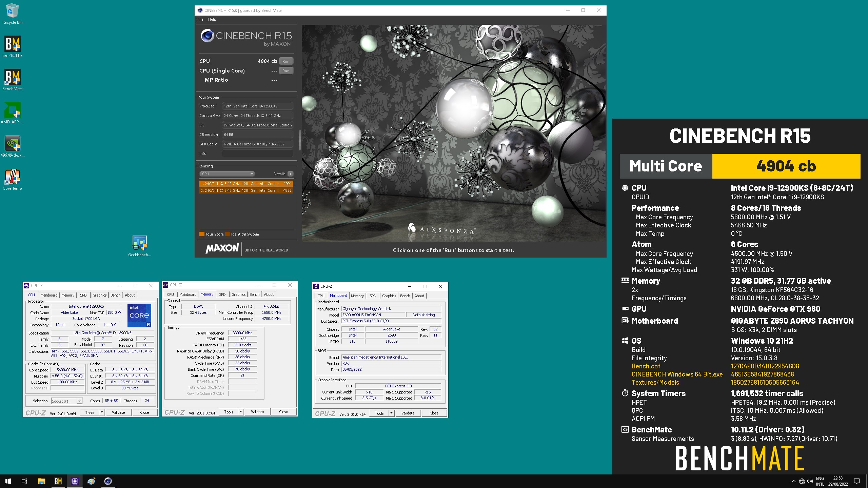Click Validate in CPU-Z Memory window
868x488 pixels.
tap(257, 412)
